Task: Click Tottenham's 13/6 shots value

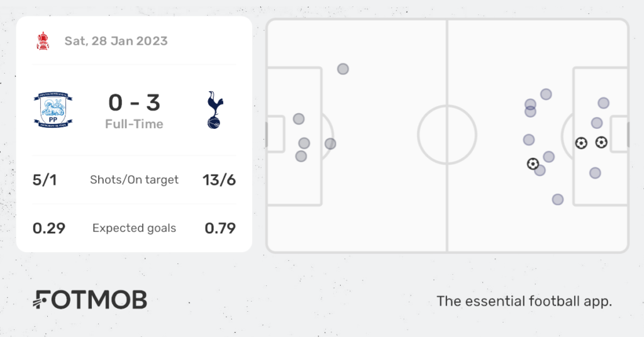Action: (219, 180)
